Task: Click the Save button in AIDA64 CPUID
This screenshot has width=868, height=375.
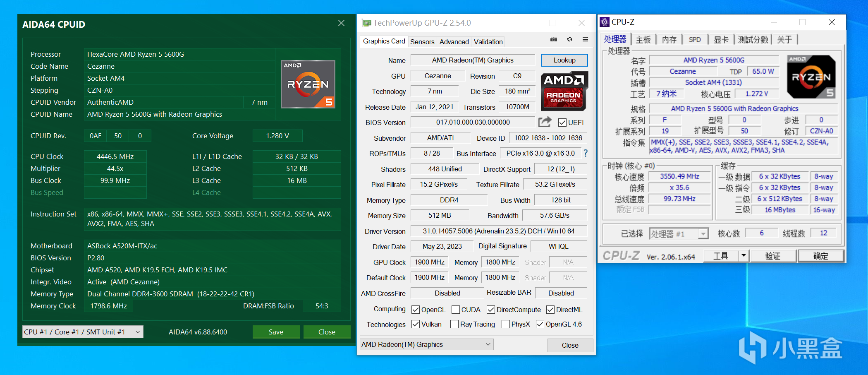Action: pos(276,332)
